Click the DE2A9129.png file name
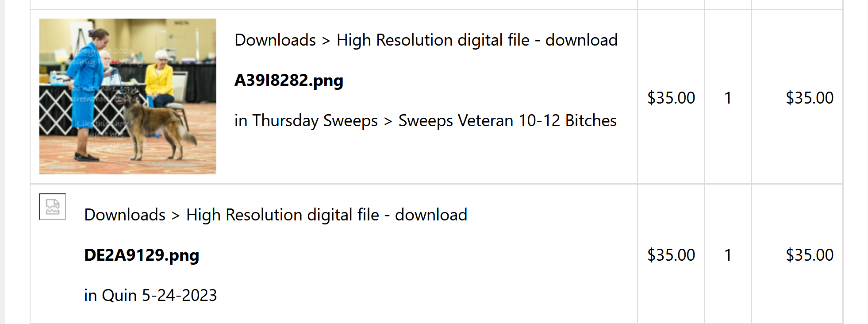The height and width of the screenshot is (324, 868). pos(142,255)
